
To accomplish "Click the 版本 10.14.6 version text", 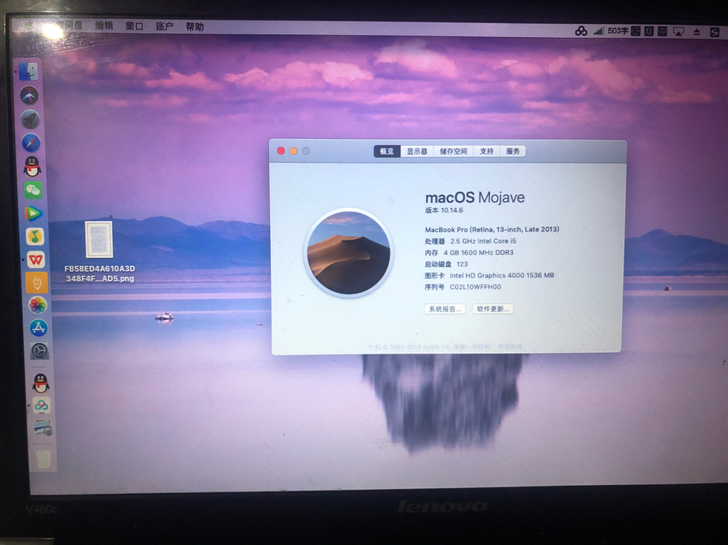I will click(444, 210).
